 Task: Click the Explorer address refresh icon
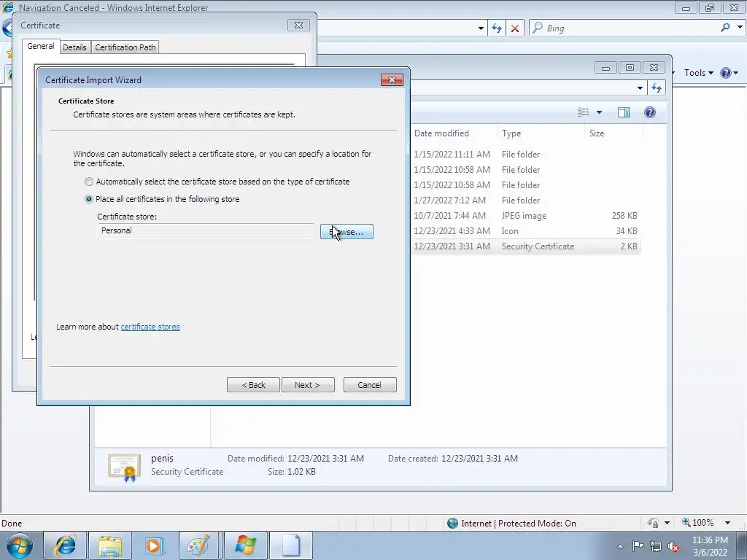pyautogui.click(x=657, y=87)
